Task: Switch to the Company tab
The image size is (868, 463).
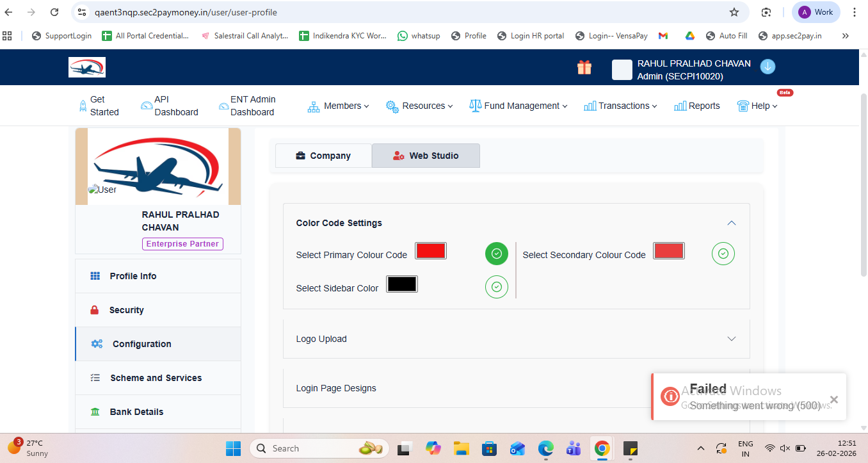Action: [x=323, y=156]
